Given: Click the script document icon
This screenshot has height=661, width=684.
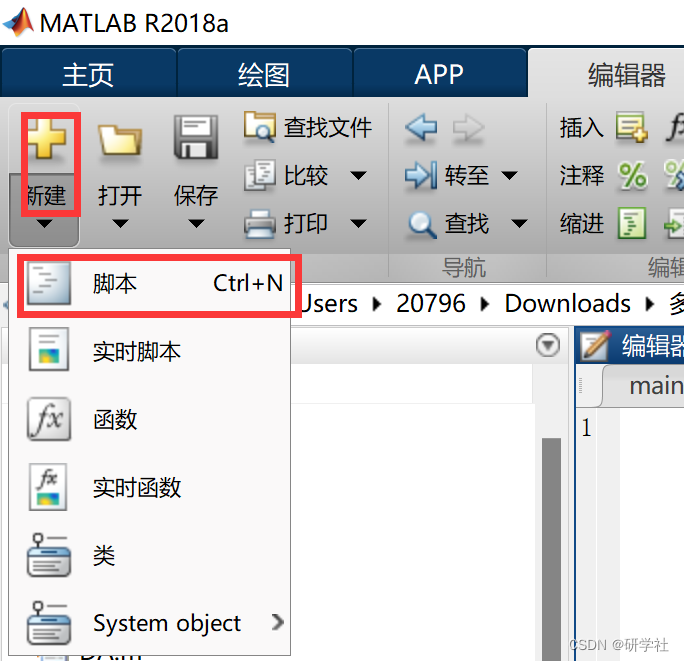Looking at the screenshot, I should point(49,283).
